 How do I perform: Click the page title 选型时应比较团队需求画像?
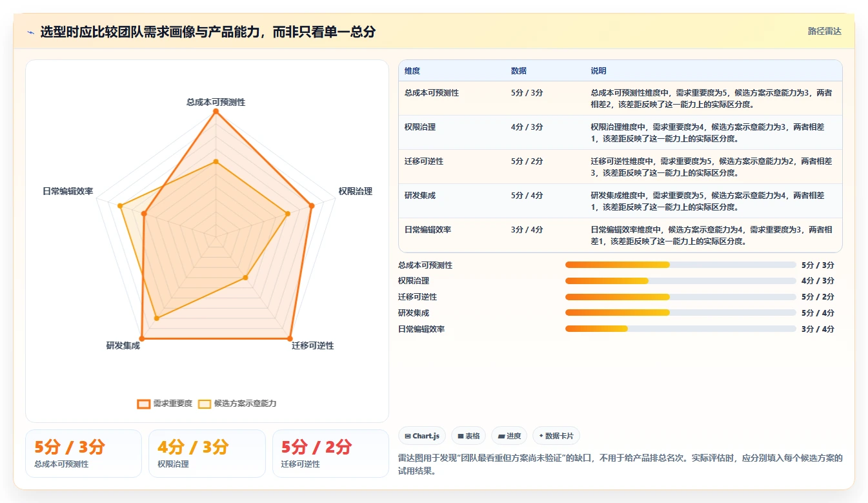(208, 32)
